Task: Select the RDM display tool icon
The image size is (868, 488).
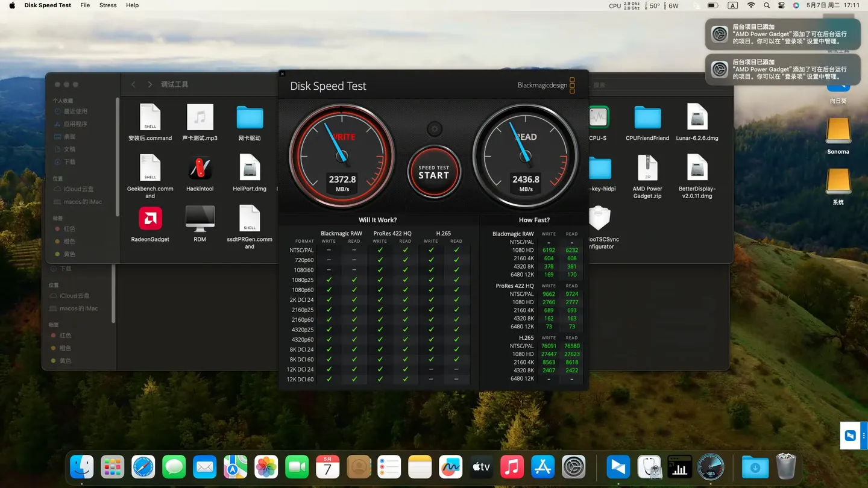Action: [x=200, y=219]
